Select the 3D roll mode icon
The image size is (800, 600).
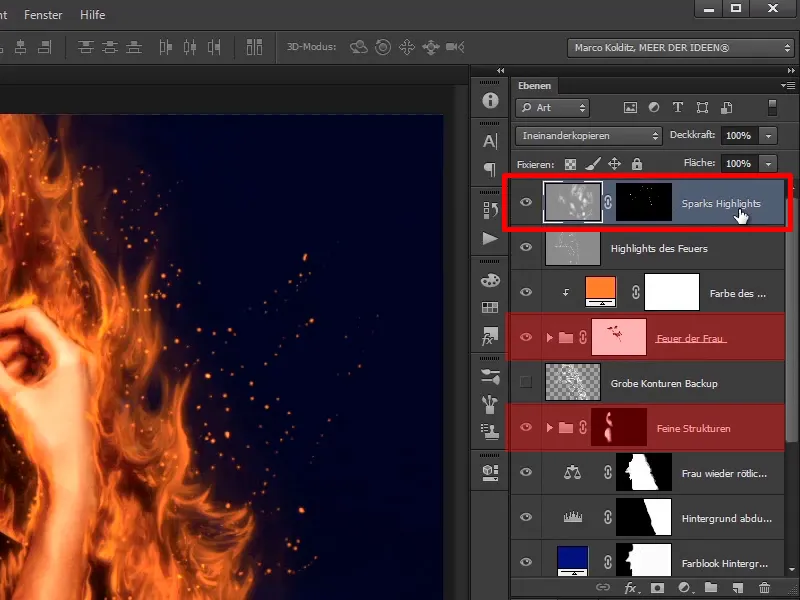tap(383, 47)
